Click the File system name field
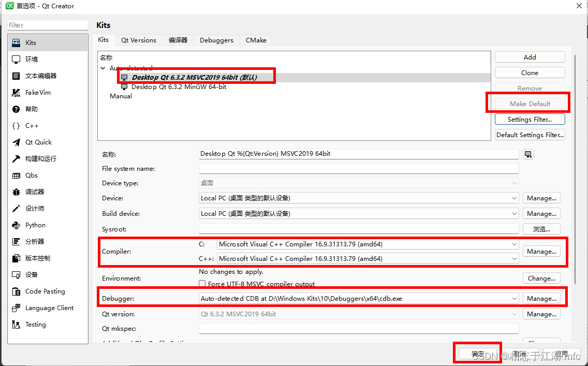 359,168
